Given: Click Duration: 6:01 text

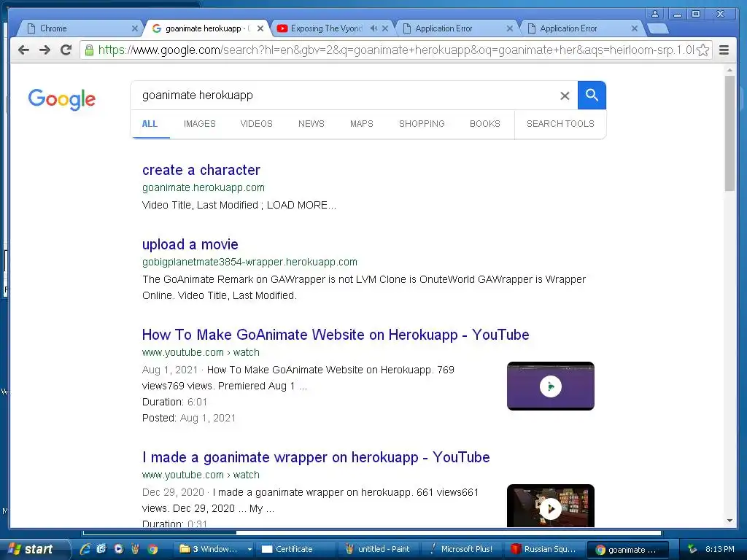Looking at the screenshot, I should click(x=175, y=402).
